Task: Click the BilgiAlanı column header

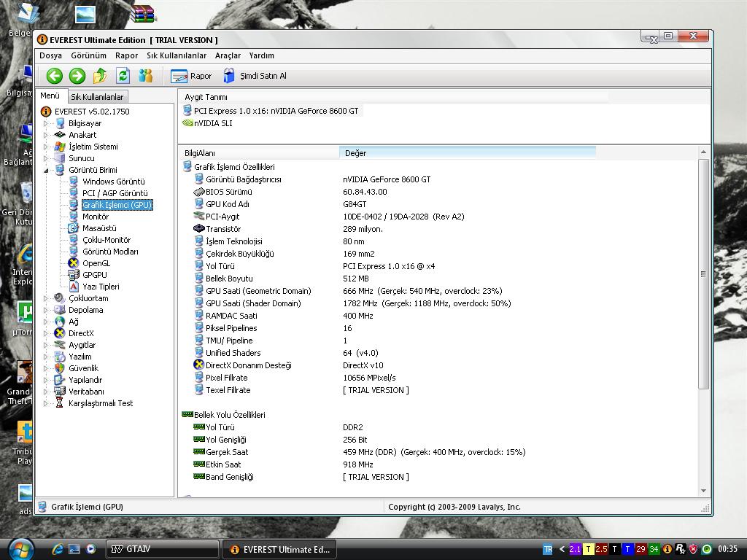Action: [259, 153]
